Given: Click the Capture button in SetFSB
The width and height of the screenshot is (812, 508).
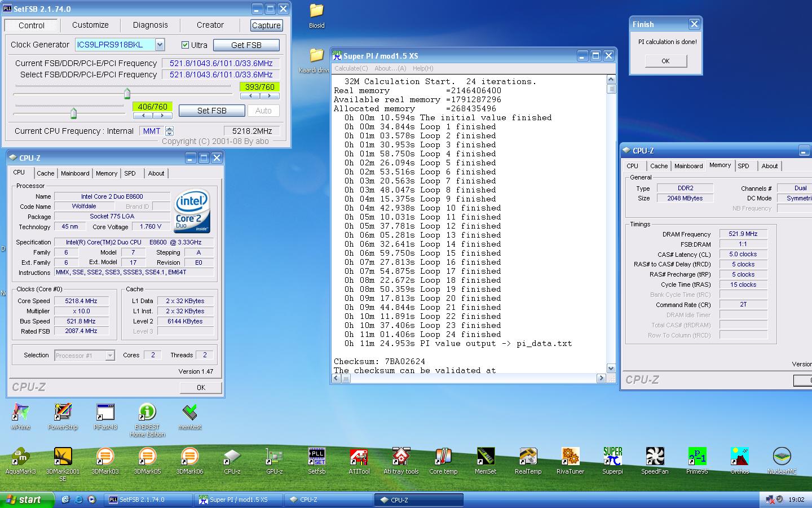Looking at the screenshot, I should click(266, 25).
